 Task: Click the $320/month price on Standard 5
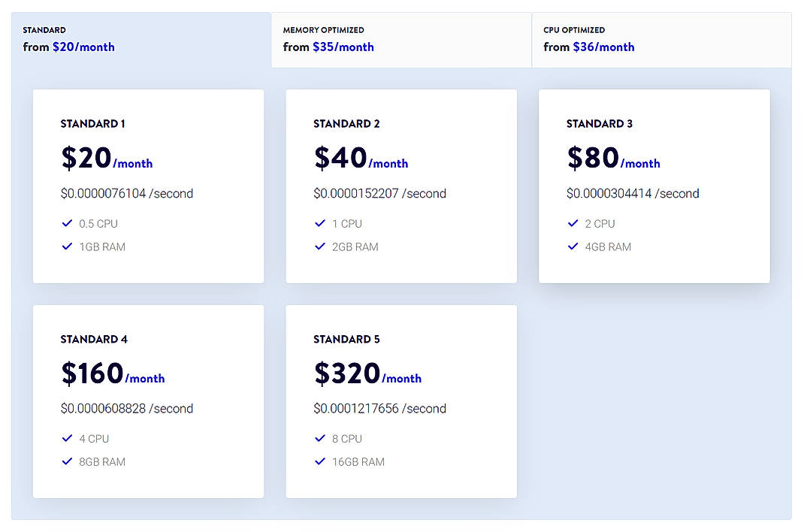tap(367, 374)
